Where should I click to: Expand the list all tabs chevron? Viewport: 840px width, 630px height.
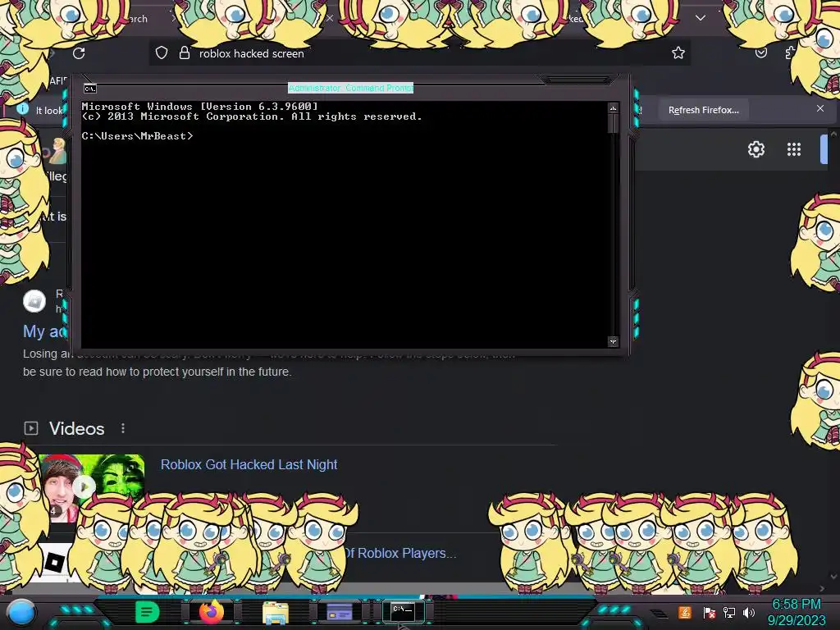pyautogui.click(x=701, y=18)
